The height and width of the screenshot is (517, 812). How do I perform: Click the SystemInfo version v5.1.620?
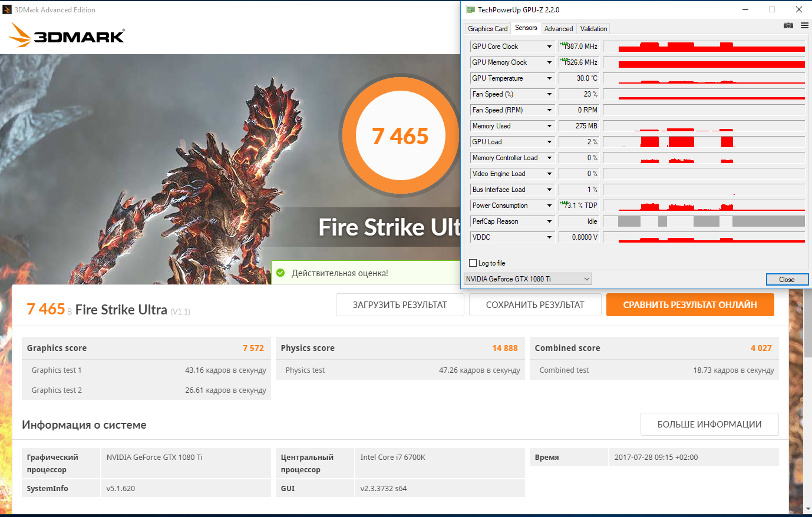click(121, 489)
